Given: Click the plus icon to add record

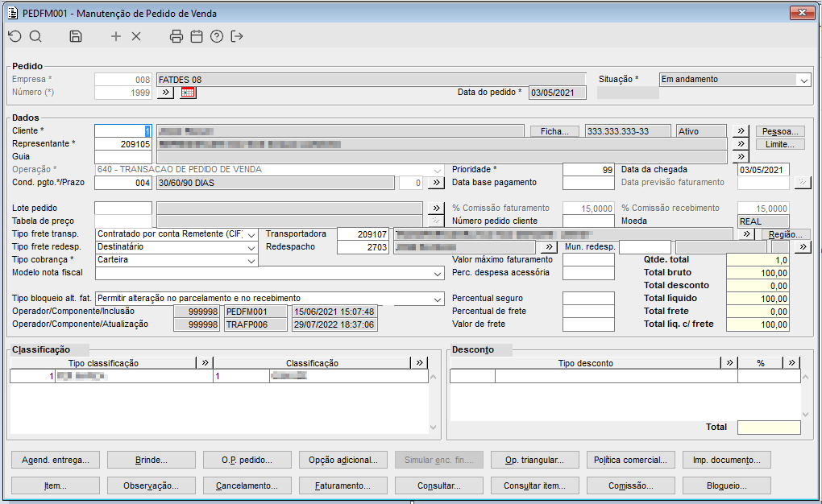Looking at the screenshot, I should pos(116,36).
